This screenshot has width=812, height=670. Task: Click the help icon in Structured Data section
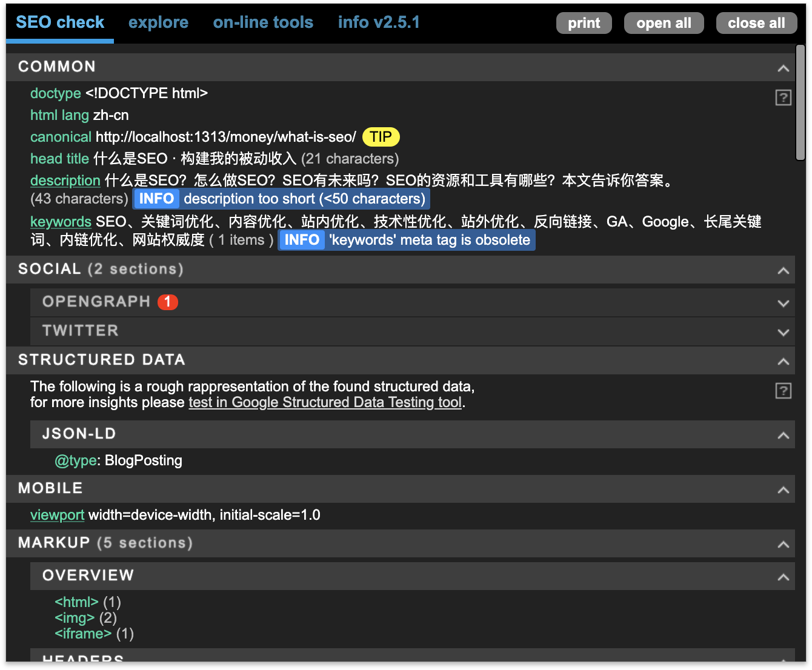click(x=783, y=391)
